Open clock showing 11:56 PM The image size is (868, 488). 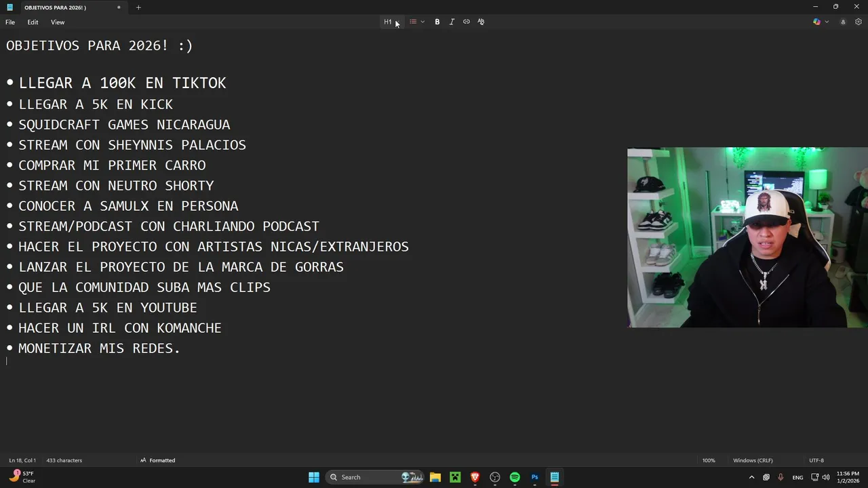[848, 477]
